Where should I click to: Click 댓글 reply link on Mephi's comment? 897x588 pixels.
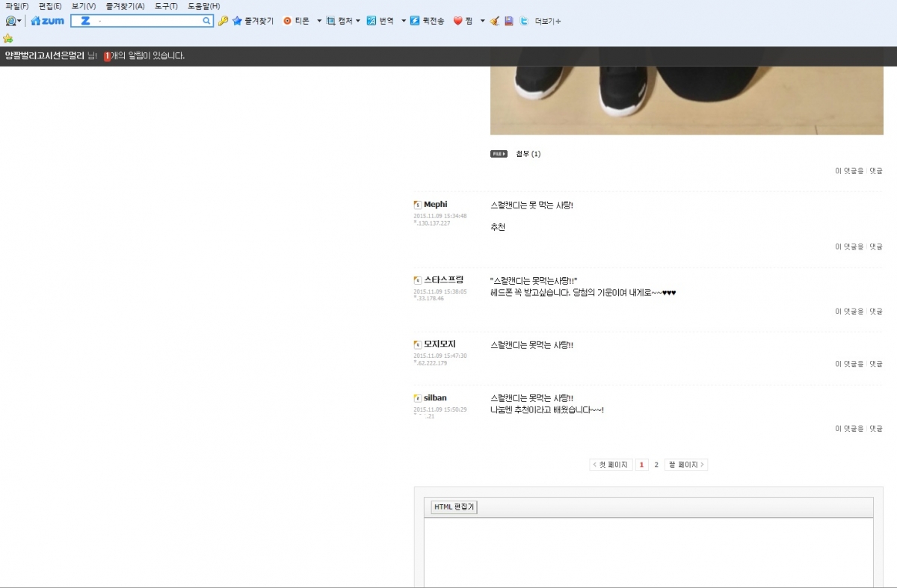[x=875, y=247]
